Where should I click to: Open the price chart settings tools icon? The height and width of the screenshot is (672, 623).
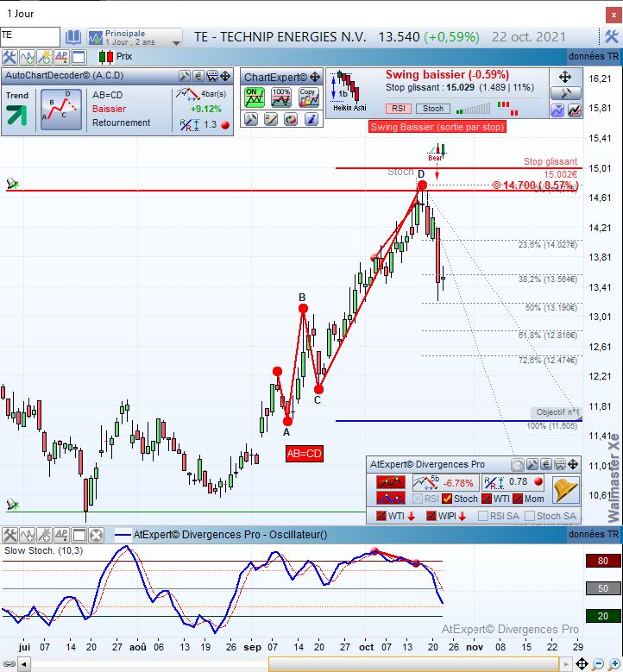point(9,57)
